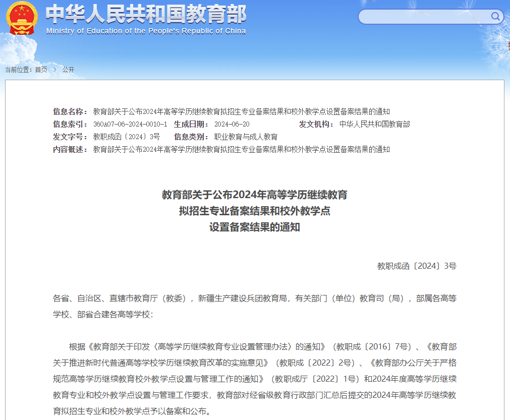Click the 内容概述 label
Viewport: 510px width, 420px height.
(x=70, y=150)
